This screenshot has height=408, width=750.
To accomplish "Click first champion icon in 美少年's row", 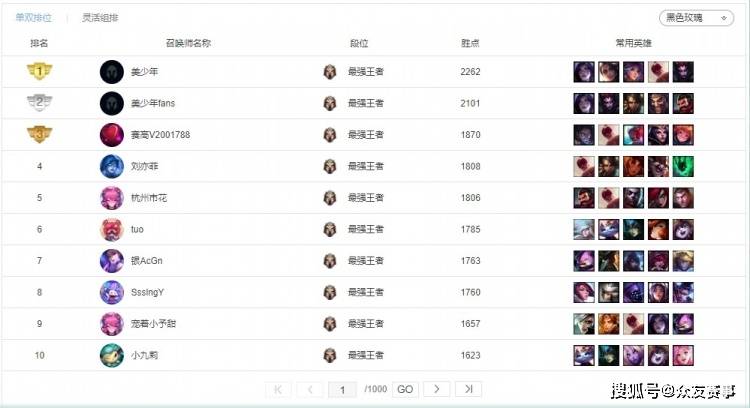I will click(x=584, y=72).
